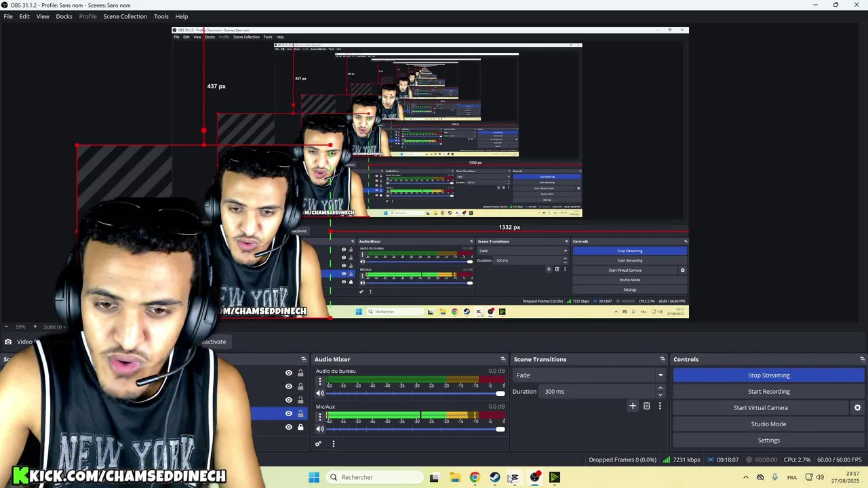Open Task View from the taskbar
Screen dimensions: 868x488
pyautogui.click(x=434, y=477)
